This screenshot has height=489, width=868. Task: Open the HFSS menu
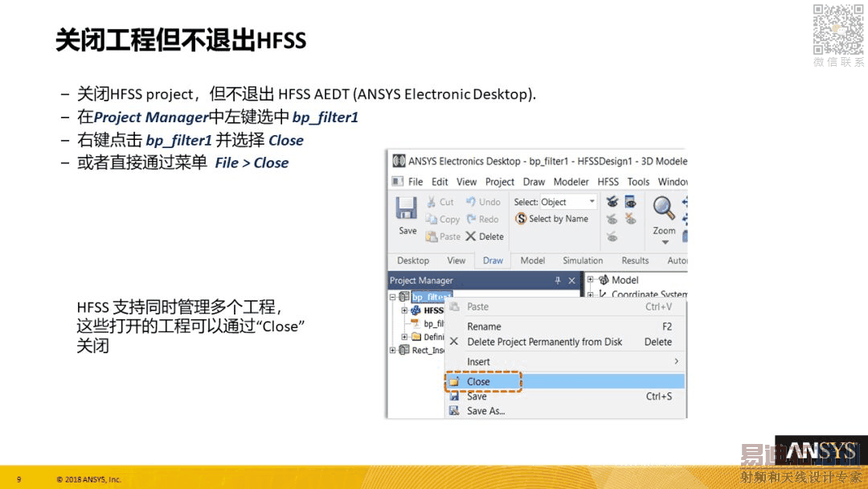pyautogui.click(x=608, y=182)
